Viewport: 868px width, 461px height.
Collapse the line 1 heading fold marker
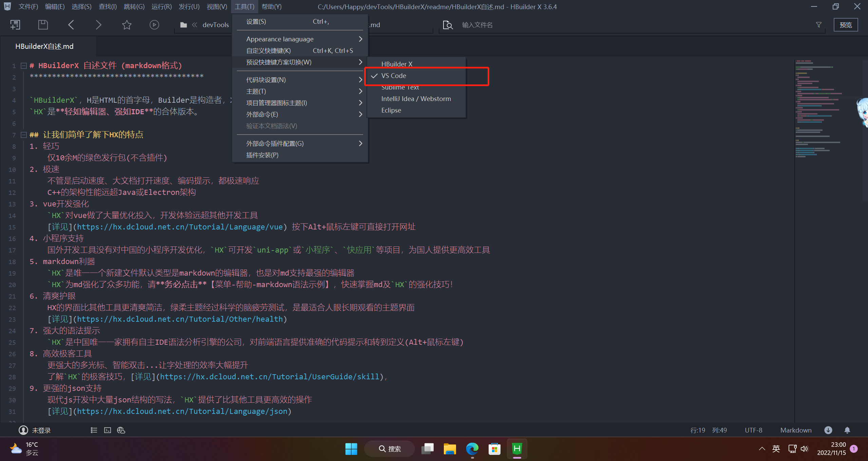24,65
